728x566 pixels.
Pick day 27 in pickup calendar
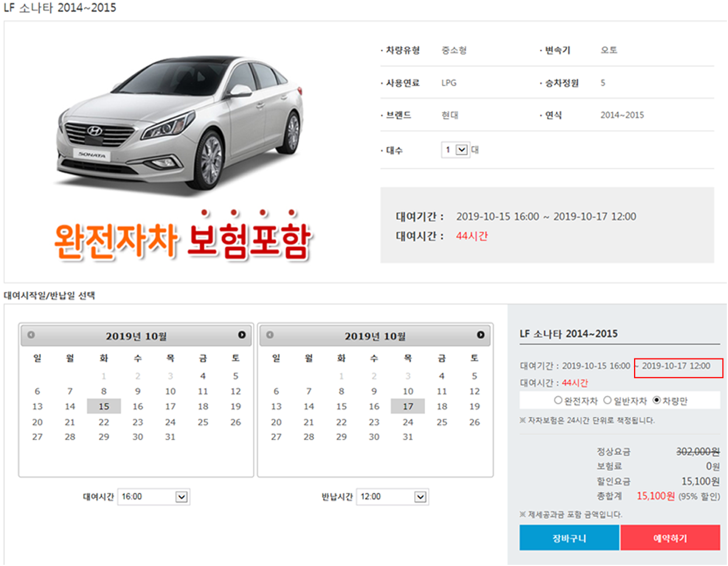pos(37,437)
